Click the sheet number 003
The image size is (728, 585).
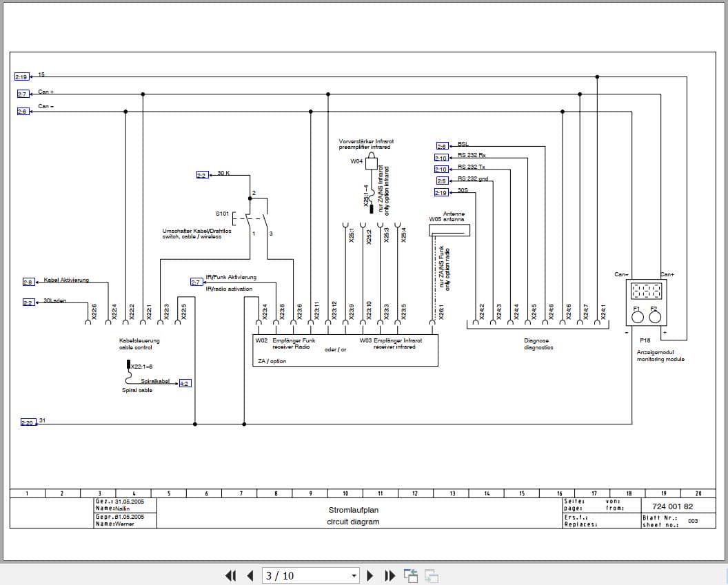(693, 521)
